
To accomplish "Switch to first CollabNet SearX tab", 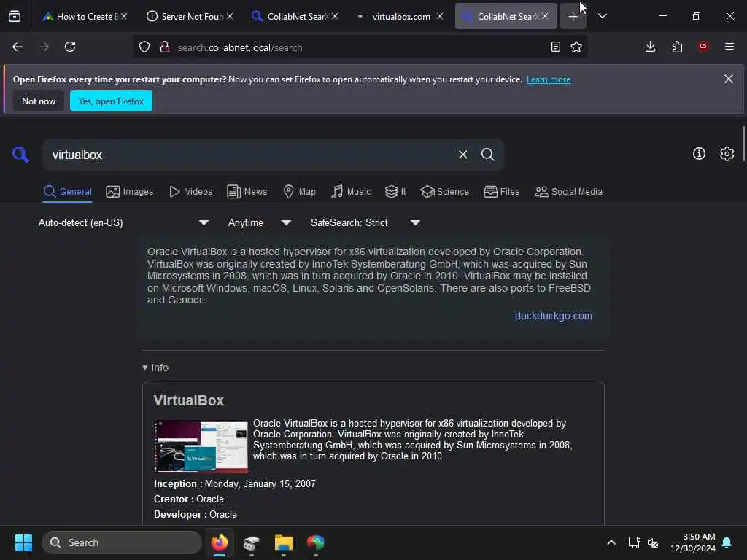I will pos(295,16).
